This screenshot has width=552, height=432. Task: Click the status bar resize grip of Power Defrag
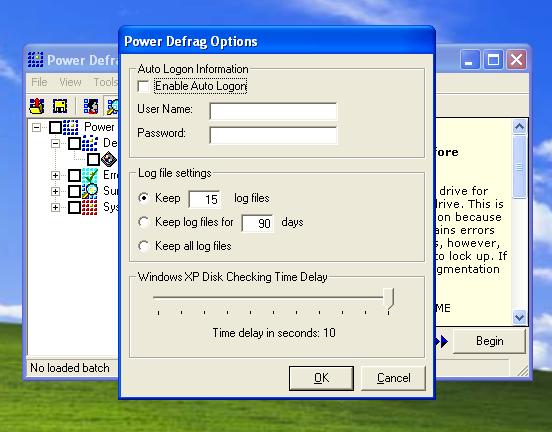[523, 370]
